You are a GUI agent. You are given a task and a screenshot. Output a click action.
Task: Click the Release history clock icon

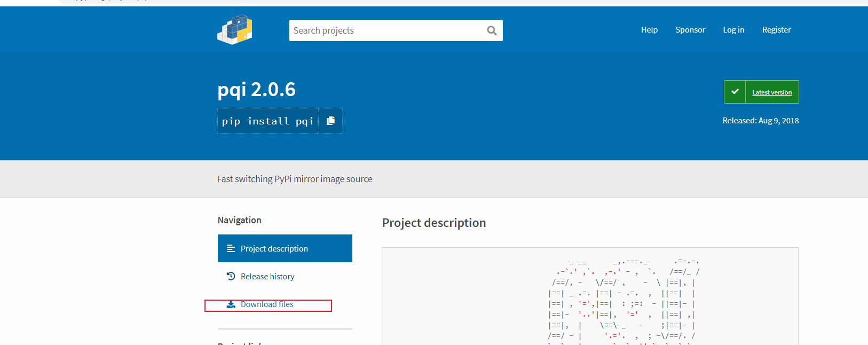coord(231,276)
